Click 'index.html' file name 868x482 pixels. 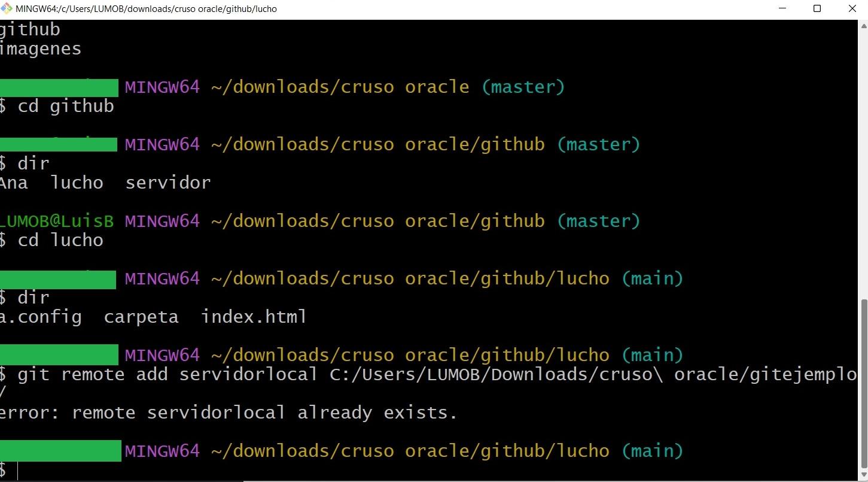pos(254,317)
